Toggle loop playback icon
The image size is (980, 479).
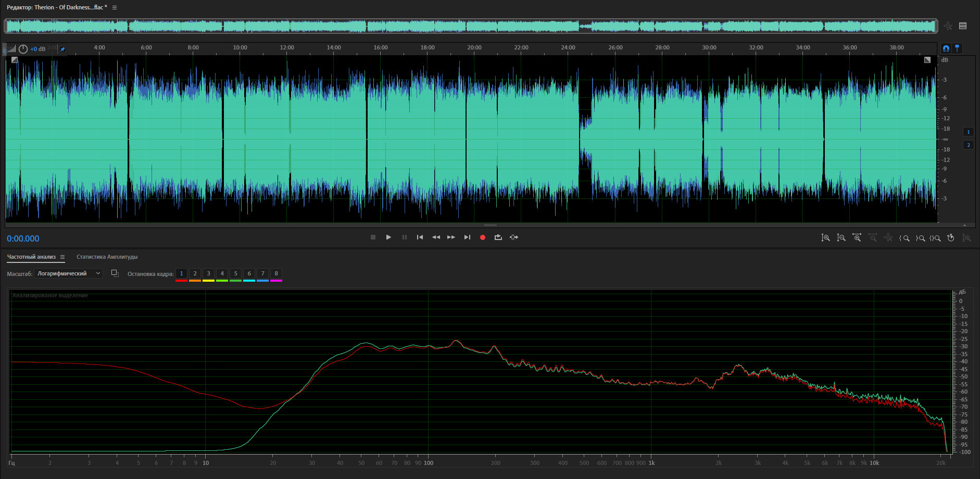coord(498,237)
